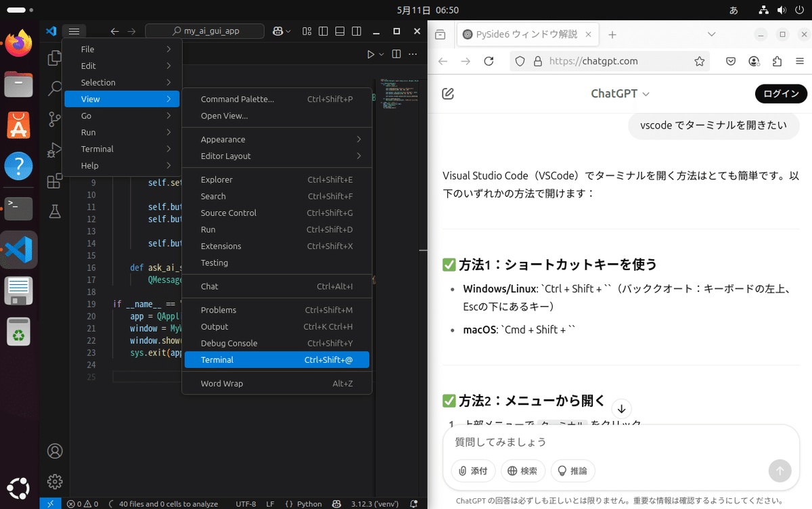Screen dimensions: 812x509
Task: Open the Explorer icon in activity bar
Action: (55, 58)
